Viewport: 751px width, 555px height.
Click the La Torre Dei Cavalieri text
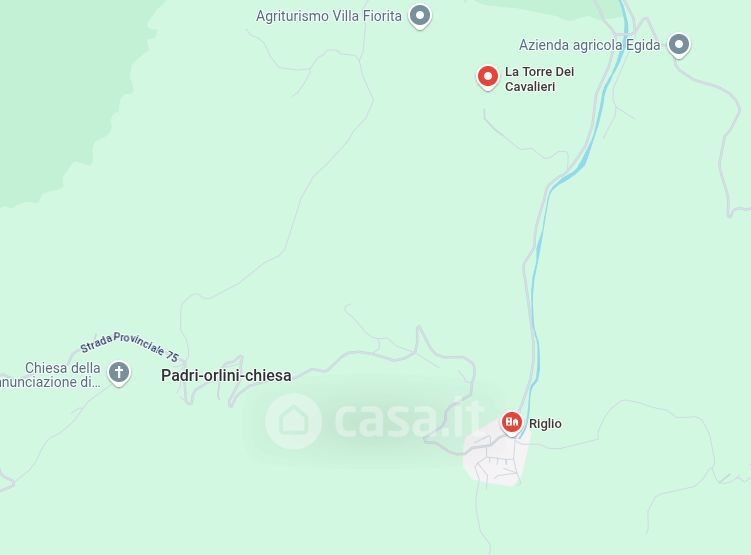(x=539, y=79)
